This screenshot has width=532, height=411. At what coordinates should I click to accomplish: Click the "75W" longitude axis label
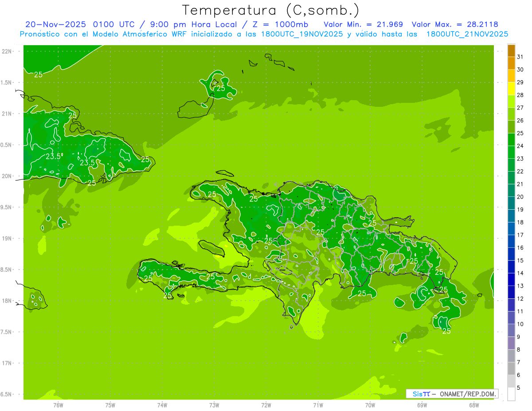click(110, 405)
